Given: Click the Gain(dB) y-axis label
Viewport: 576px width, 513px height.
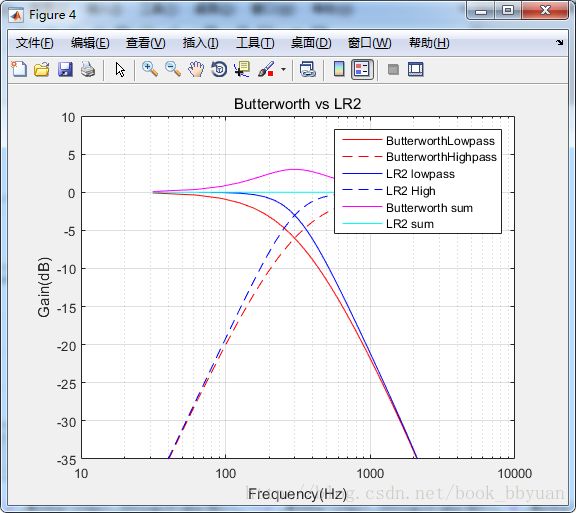Looking at the screenshot, I should pos(44,287).
